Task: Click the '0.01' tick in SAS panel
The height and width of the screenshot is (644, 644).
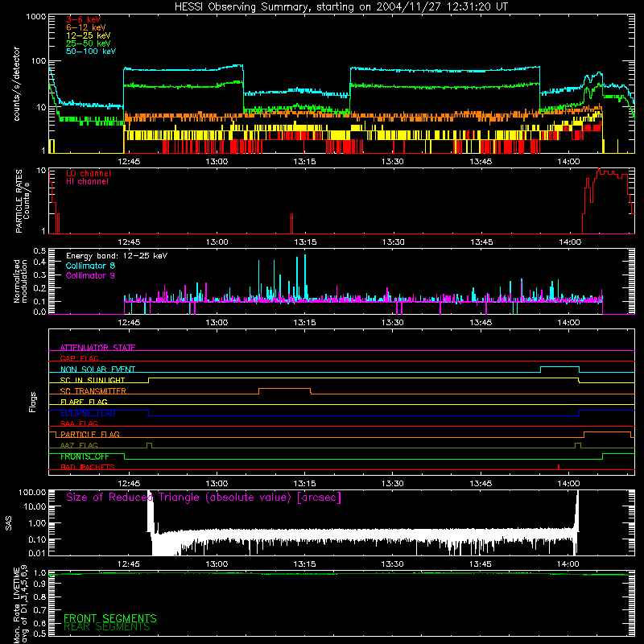Action: click(x=37, y=553)
